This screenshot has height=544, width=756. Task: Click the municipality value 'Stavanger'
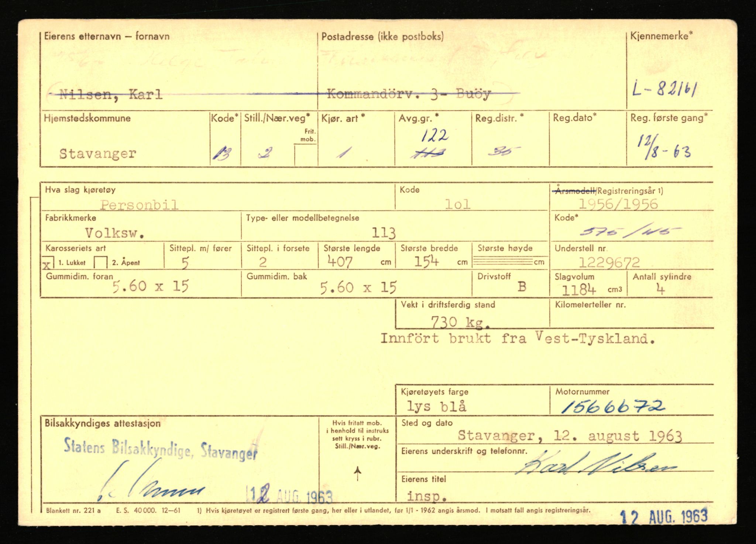98,154
